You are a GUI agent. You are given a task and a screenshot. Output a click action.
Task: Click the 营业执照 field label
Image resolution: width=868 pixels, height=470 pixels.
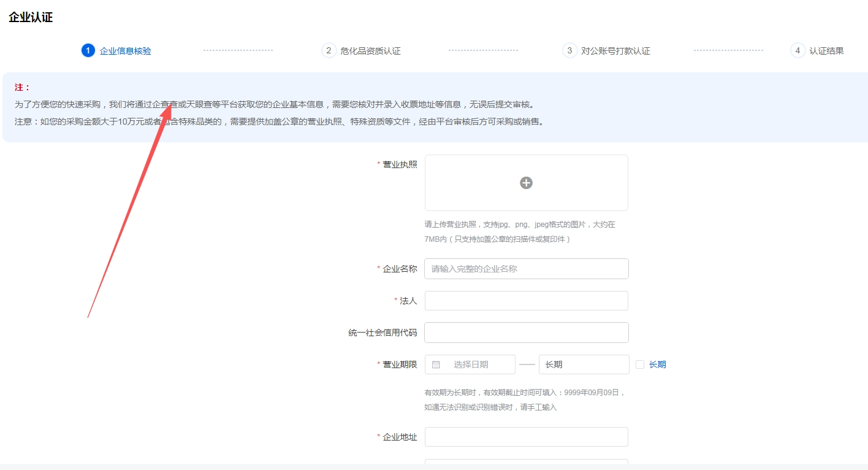click(x=400, y=164)
